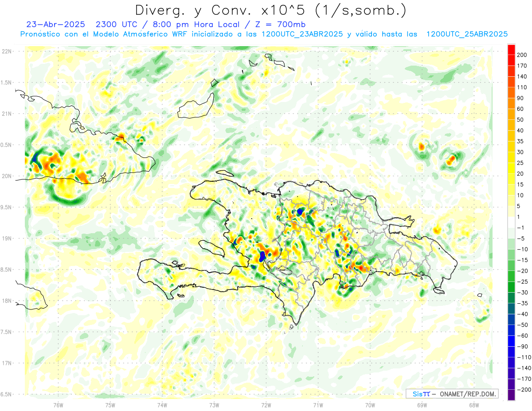Viewport: 532px width, 411px height.
Task: Click the '72W' longitude label
Action: 266,405
